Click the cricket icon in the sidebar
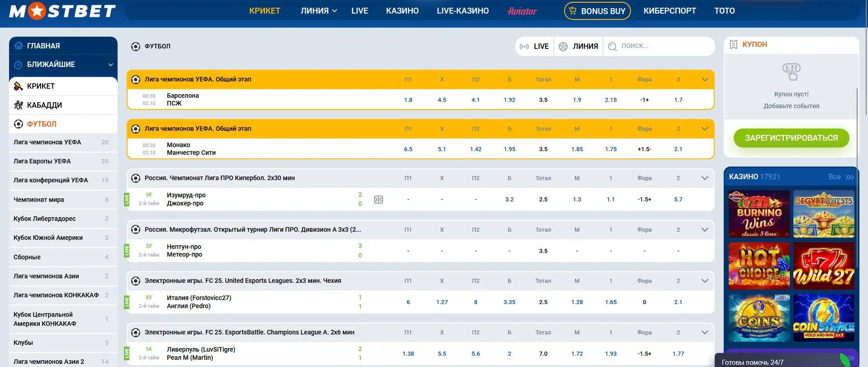The height and width of the screenshot is (367, 868). [19, 86]
